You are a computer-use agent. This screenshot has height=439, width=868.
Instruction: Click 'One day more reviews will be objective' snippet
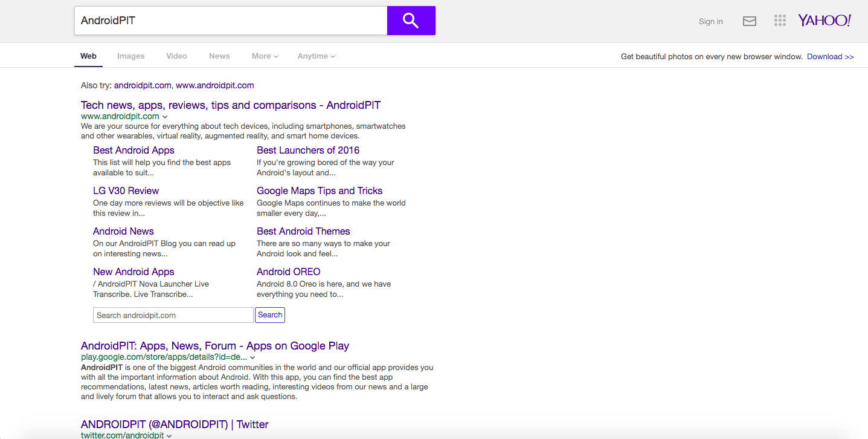point(169,208)
